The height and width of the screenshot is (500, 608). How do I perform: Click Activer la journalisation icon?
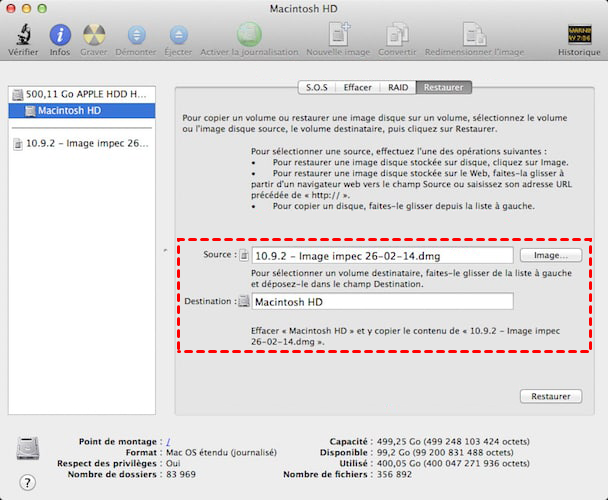[x=249, y=35]
